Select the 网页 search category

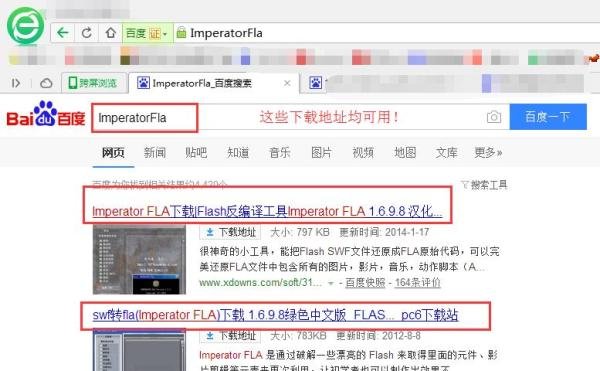pyautogui.click(x=113, y=153)
